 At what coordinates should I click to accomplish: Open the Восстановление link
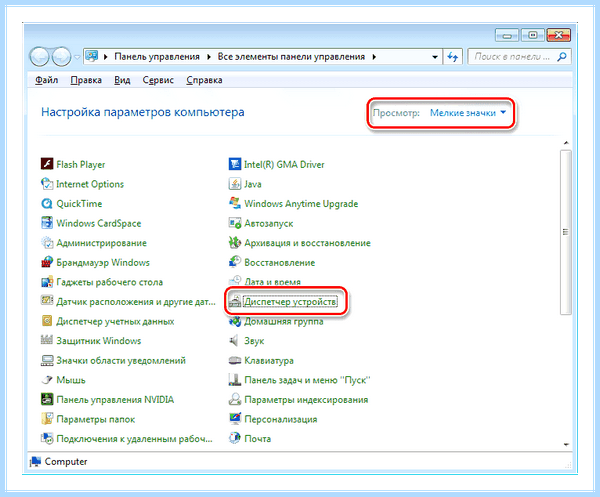coord(280,262)
